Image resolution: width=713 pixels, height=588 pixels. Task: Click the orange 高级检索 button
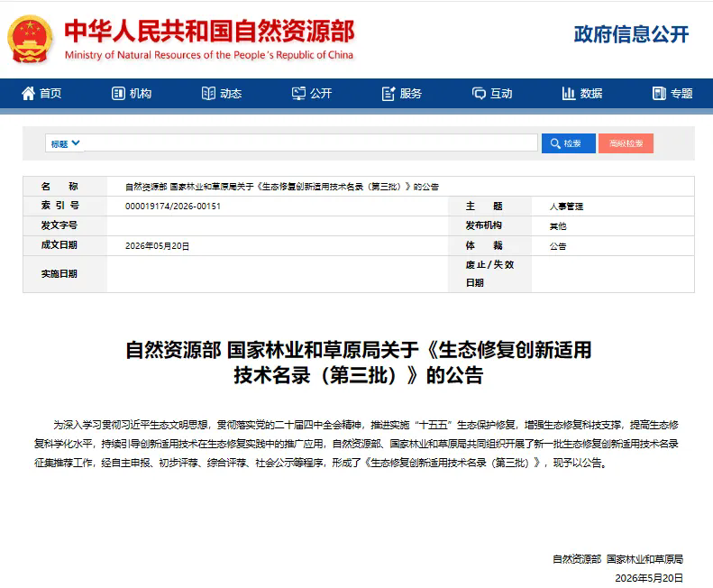click(x=626, y=143)
